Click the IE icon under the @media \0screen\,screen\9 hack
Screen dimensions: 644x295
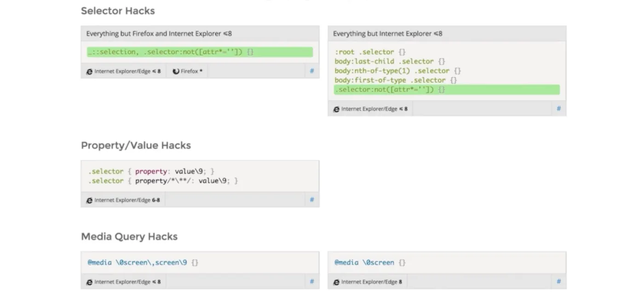[x=89, y=282]
